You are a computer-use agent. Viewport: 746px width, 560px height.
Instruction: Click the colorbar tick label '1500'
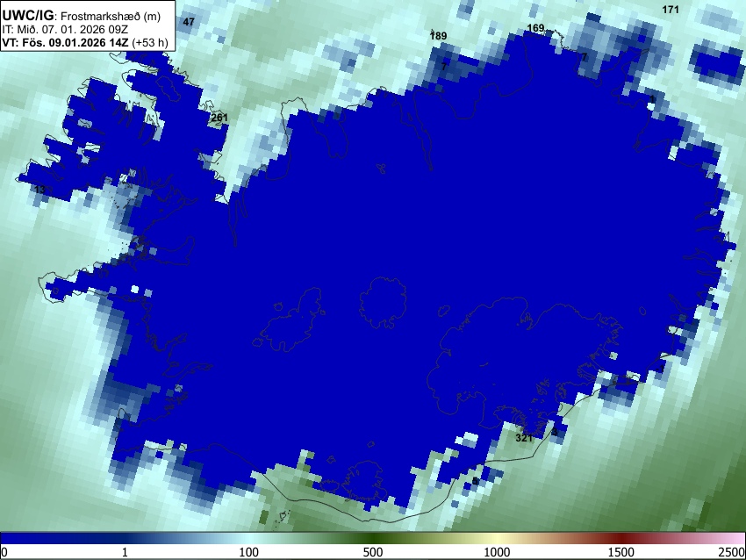pyautogui.click(x=620, y=552)
